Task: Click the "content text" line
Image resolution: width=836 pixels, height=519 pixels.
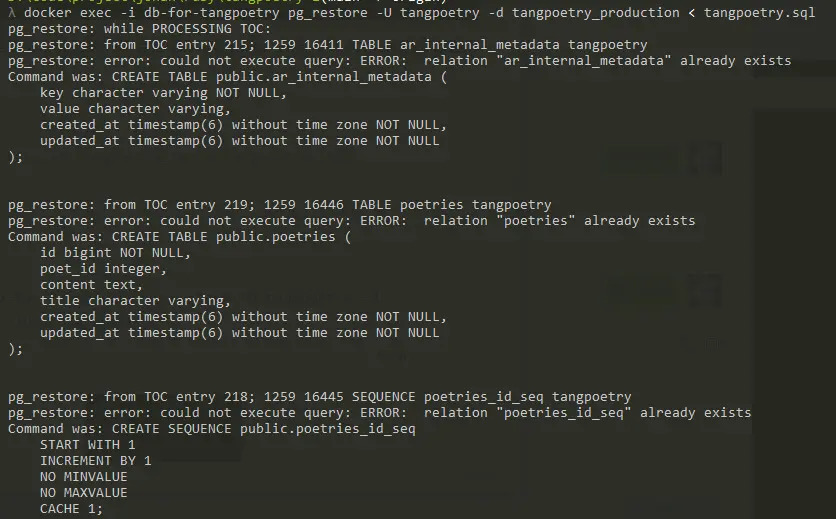Action: (x=91, y=285)
